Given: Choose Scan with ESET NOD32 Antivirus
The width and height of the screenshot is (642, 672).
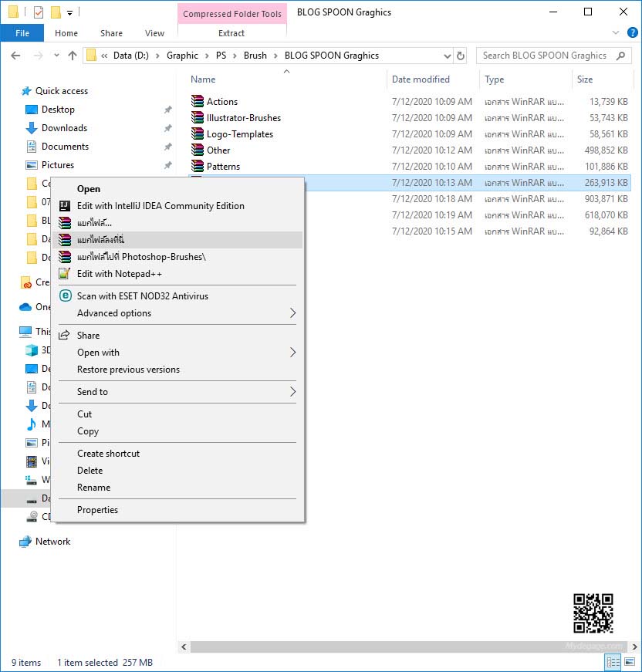Looking at the screenshot, I should (177, 295).
